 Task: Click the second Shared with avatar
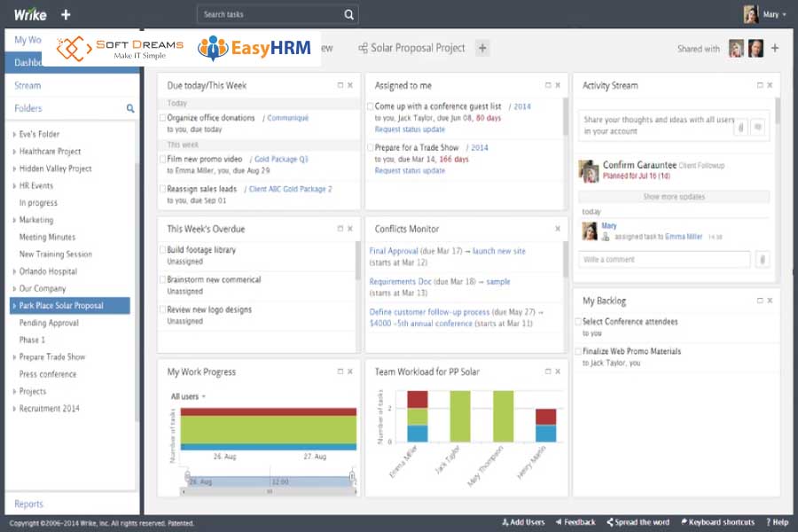(755, 49)
